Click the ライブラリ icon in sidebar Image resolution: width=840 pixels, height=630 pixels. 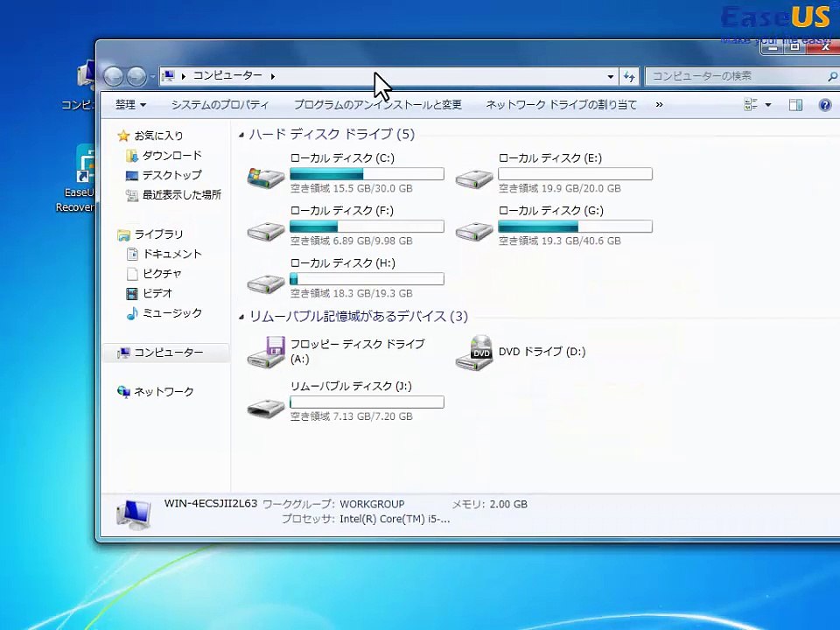click(x=123, y=234)
